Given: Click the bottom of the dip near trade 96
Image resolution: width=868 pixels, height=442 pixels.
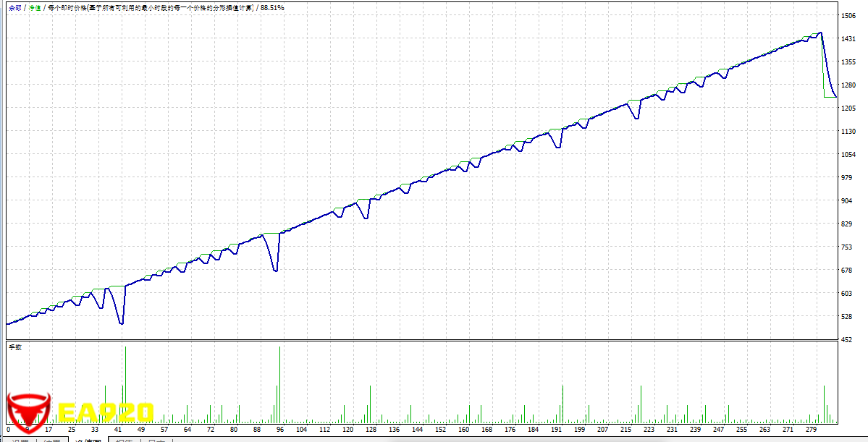Looking at the screenshot, I should tap(275, 271).
